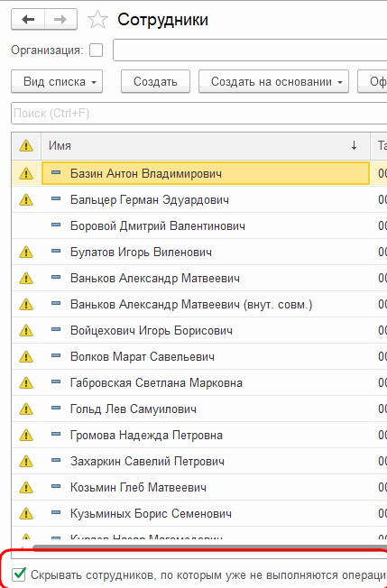Click warning icon for Козьмин Глеб Матвеевич

26,488
